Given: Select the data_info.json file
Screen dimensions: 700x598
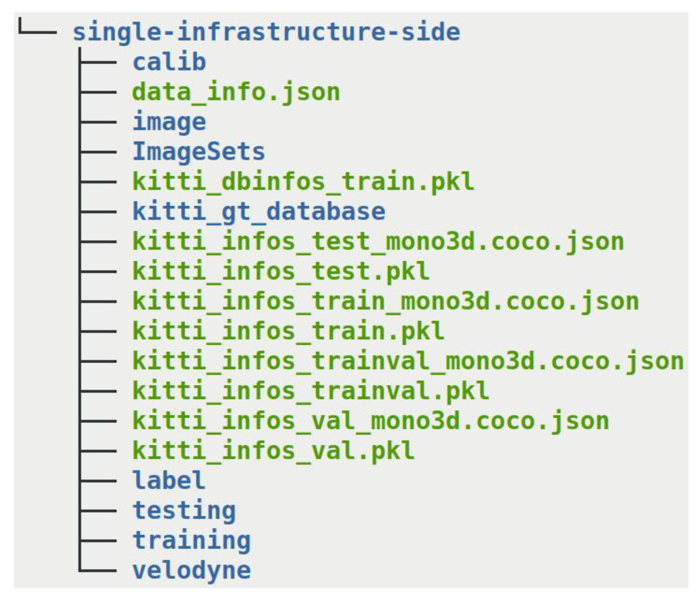Looking at the screenshot, I should click(x=236, y=92).
